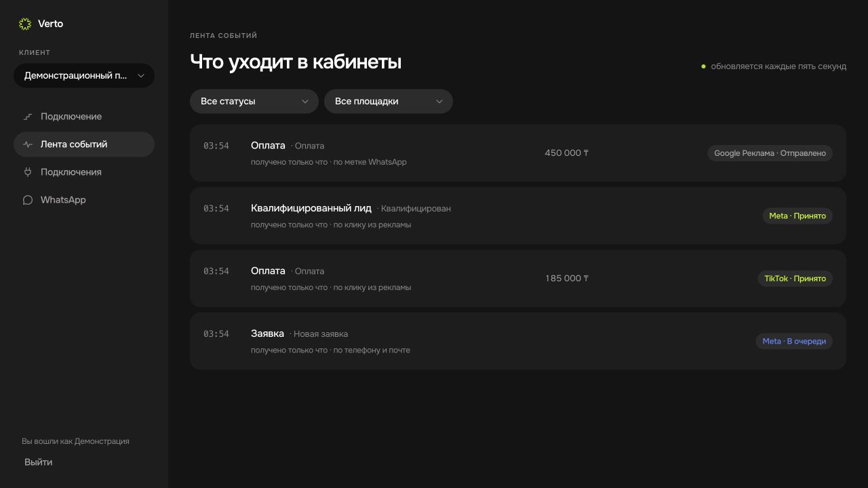Expand the Все площадки filter

389,101
